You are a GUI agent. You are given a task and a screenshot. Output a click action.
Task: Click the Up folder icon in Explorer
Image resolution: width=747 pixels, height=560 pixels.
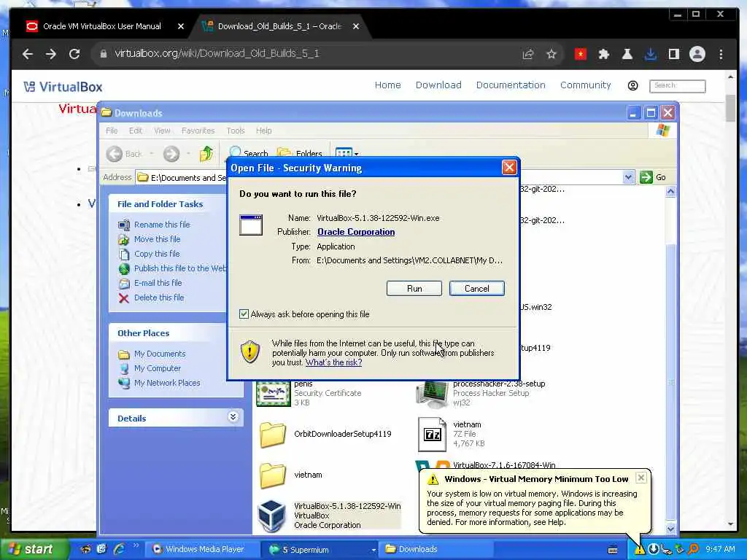coord(206,153)
